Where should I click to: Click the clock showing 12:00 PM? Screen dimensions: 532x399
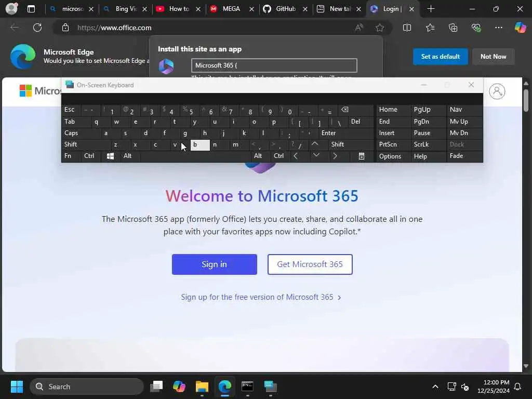pyautogui.click(x=494, y=387)
